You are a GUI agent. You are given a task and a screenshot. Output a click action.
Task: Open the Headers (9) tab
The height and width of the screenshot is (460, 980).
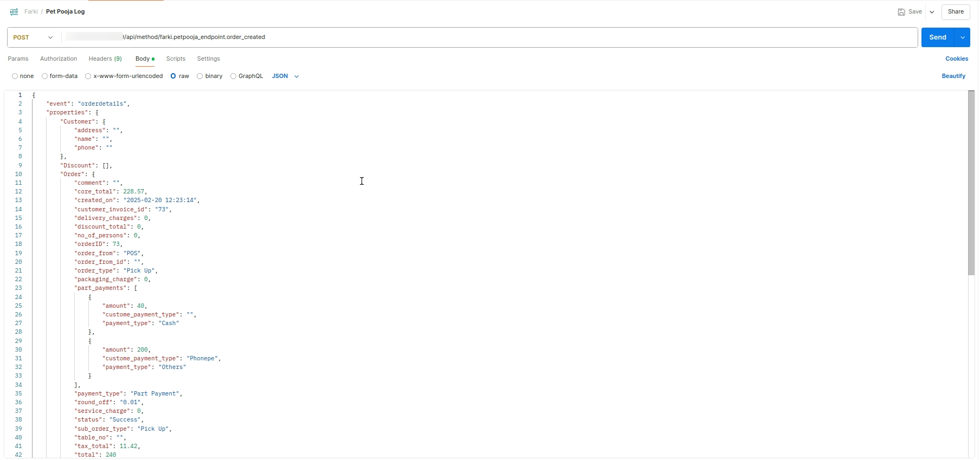pos(105,59)
